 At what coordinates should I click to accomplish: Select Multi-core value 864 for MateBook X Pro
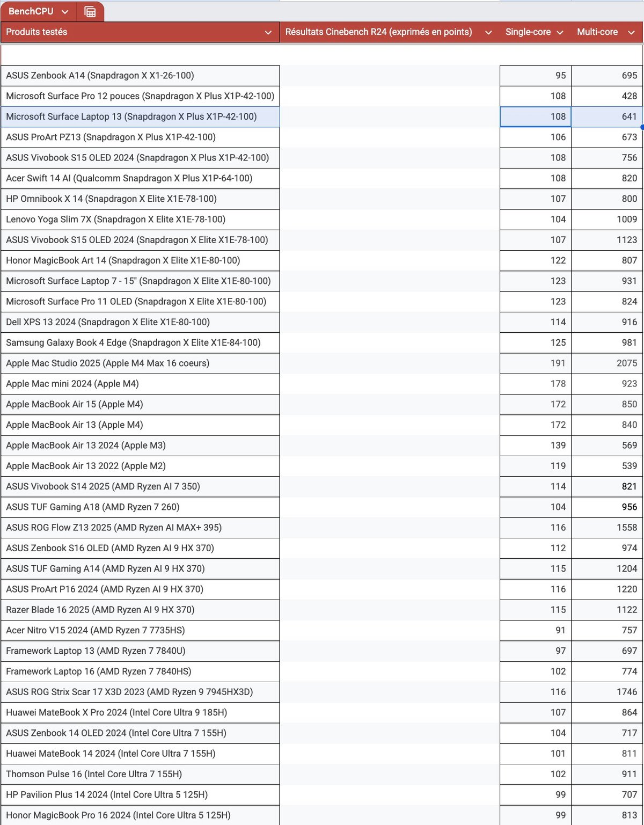[607, 712]
